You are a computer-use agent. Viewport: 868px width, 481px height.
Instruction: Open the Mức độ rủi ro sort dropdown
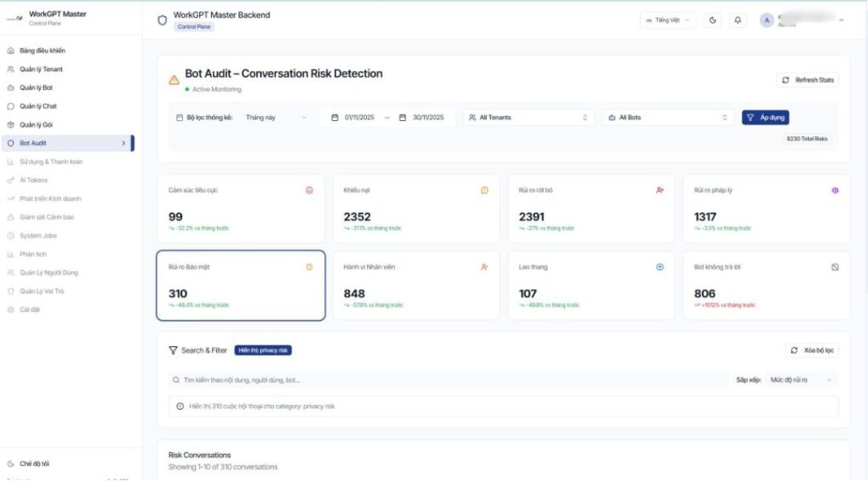(x=801, y=380)
